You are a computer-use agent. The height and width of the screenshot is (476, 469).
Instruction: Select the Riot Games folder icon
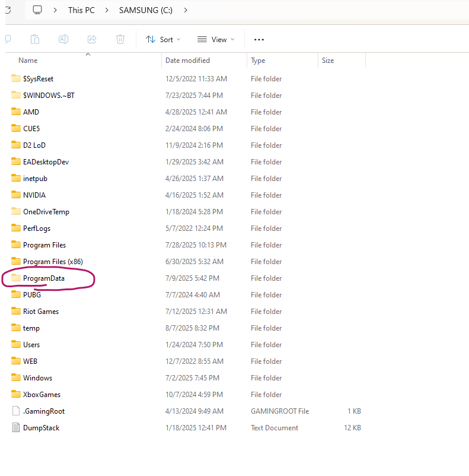pos(16,311)
